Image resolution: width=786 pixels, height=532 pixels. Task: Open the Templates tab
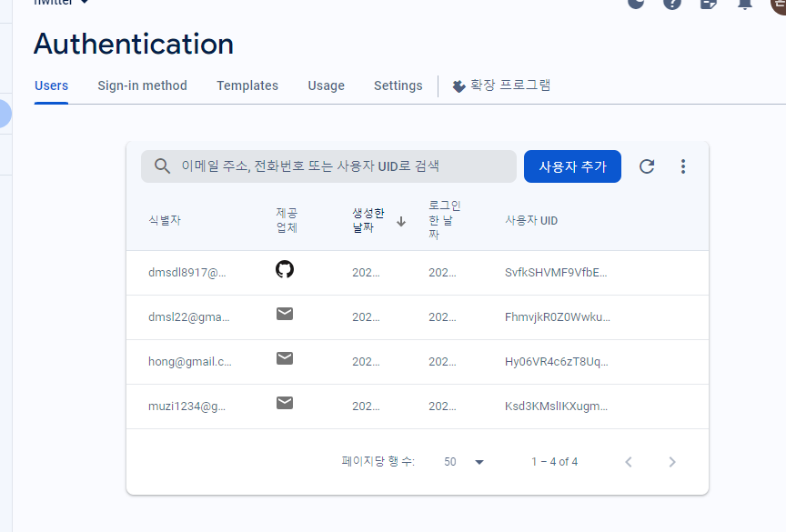tap(247, 85)
